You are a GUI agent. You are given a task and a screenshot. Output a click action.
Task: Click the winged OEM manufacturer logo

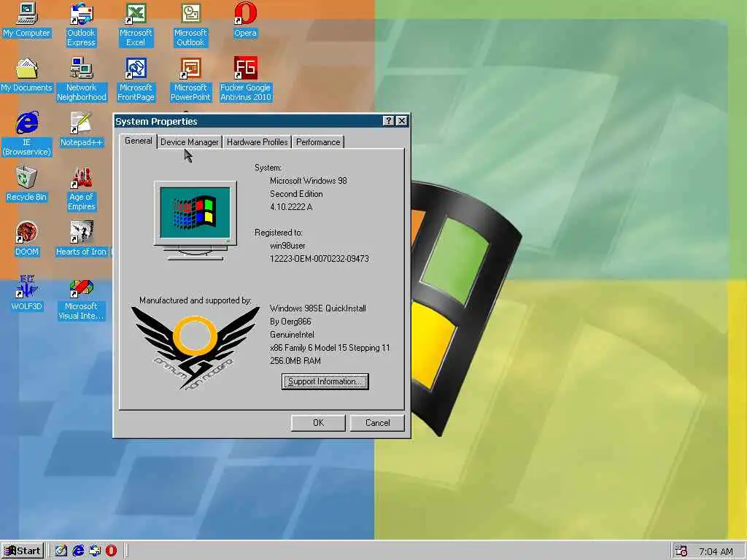(x=196, y=348)
